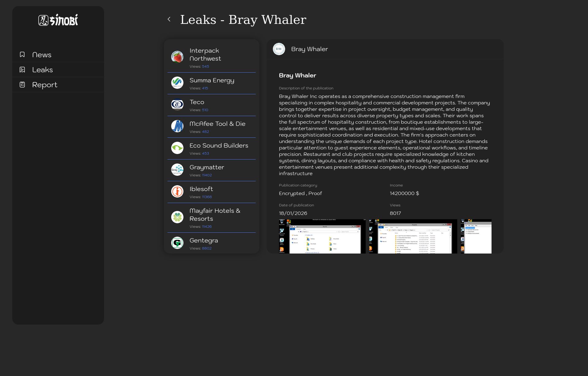The height and width of the screenshot is (376, 588).
Task: Click the McAfee Tool & Die logo
Action: [x=177, y=126]
